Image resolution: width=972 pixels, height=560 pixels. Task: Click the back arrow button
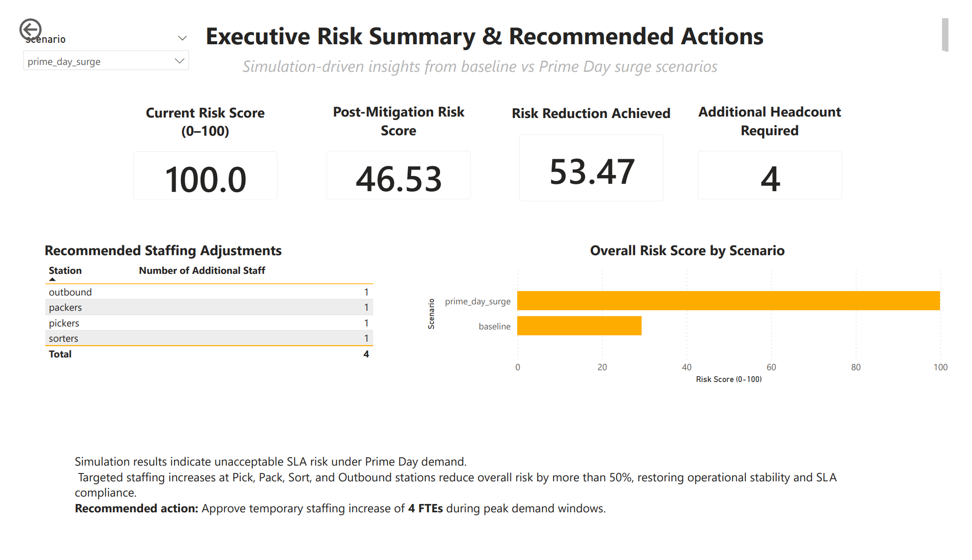click(x=30, y=29)
